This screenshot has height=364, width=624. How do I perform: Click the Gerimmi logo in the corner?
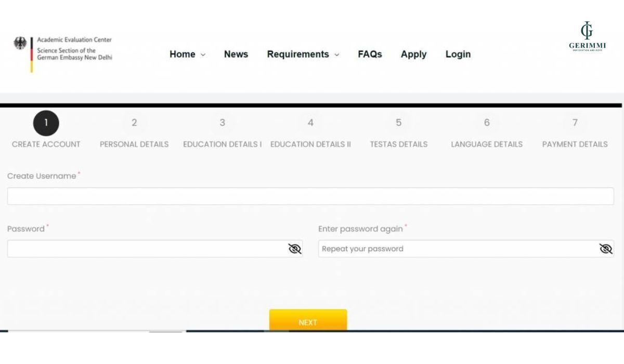pos(587,35)
